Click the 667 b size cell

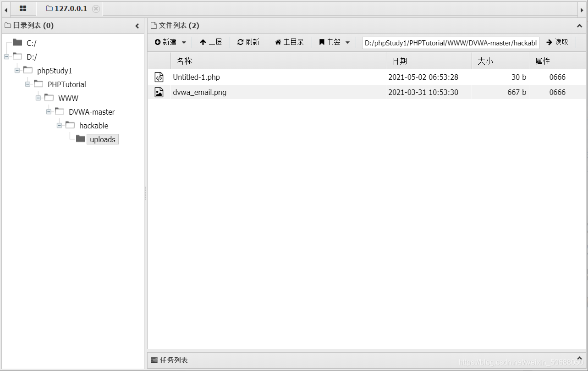517,93
